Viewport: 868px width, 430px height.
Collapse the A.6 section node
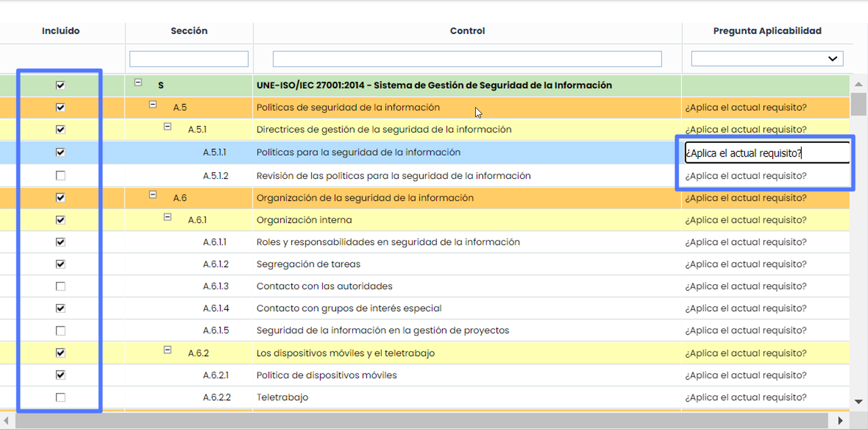coord(153,195)
